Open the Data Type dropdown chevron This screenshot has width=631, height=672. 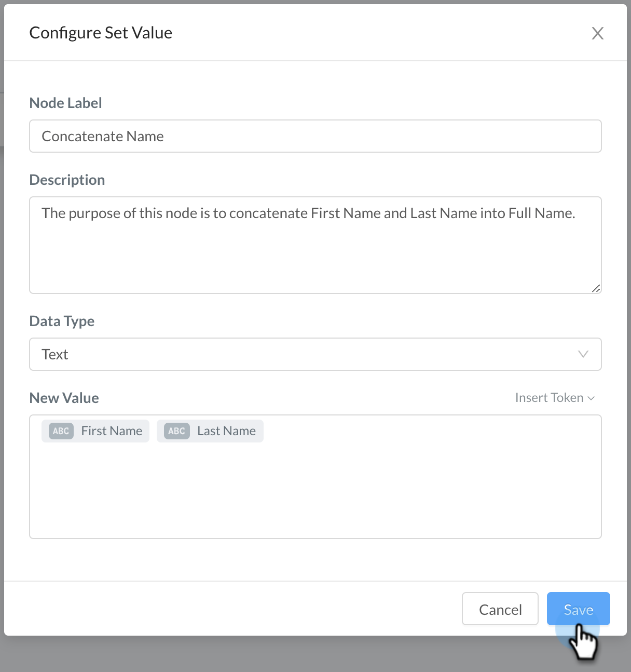coord(583,354)
